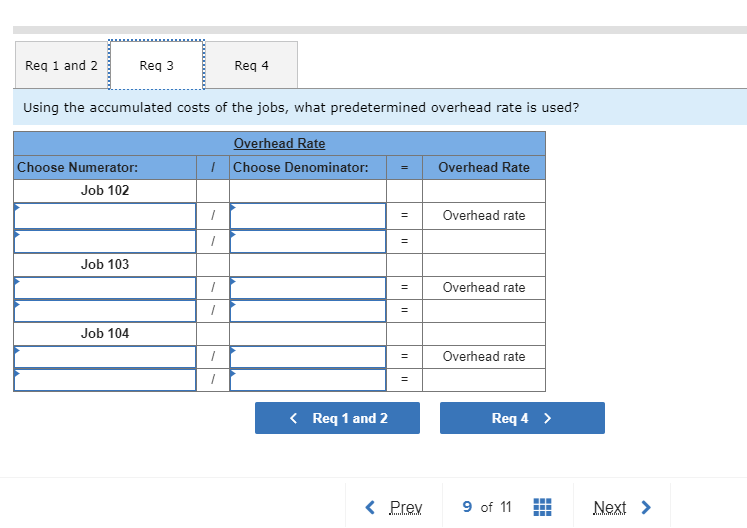Go to next question with Next link
The width and height of the screenshot is (747, 528).
609,507
